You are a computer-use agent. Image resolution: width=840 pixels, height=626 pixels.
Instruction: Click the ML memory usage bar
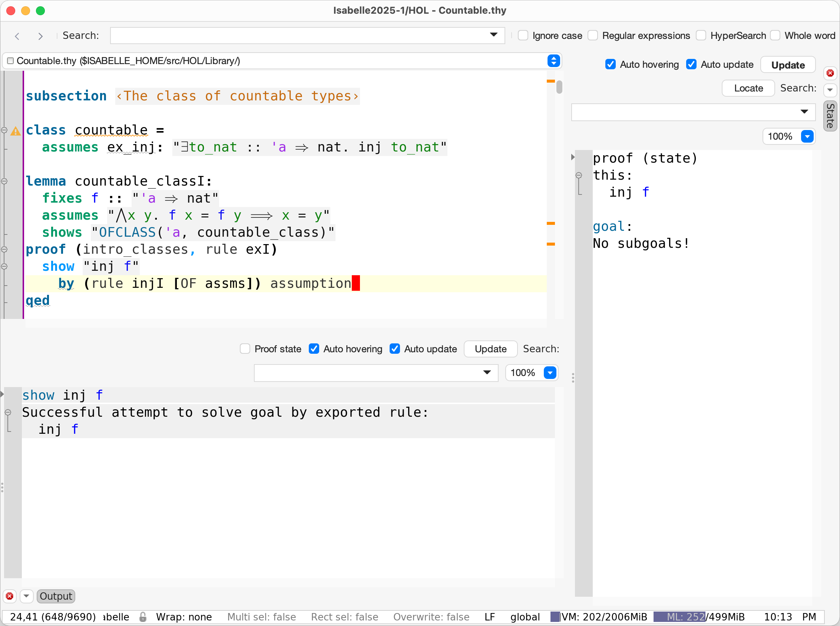click(x=698, y=617)
